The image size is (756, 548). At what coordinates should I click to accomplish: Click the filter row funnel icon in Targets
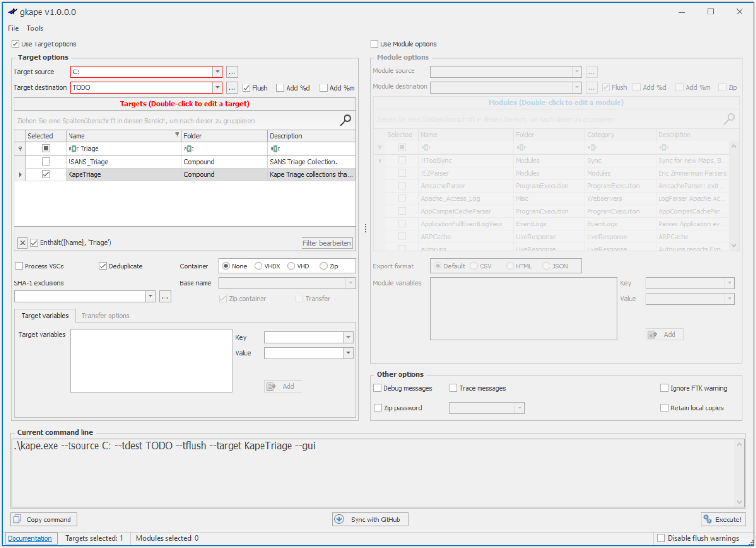tap(20, 149)
